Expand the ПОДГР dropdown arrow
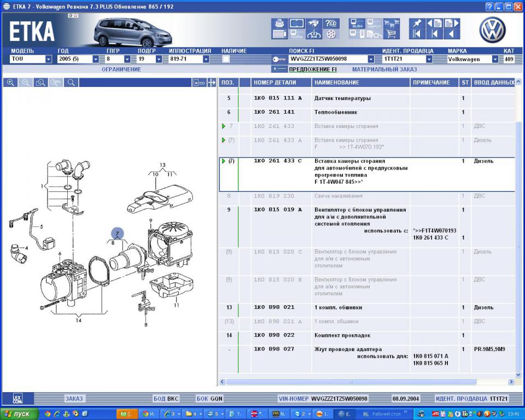 (x=159, y=59)
